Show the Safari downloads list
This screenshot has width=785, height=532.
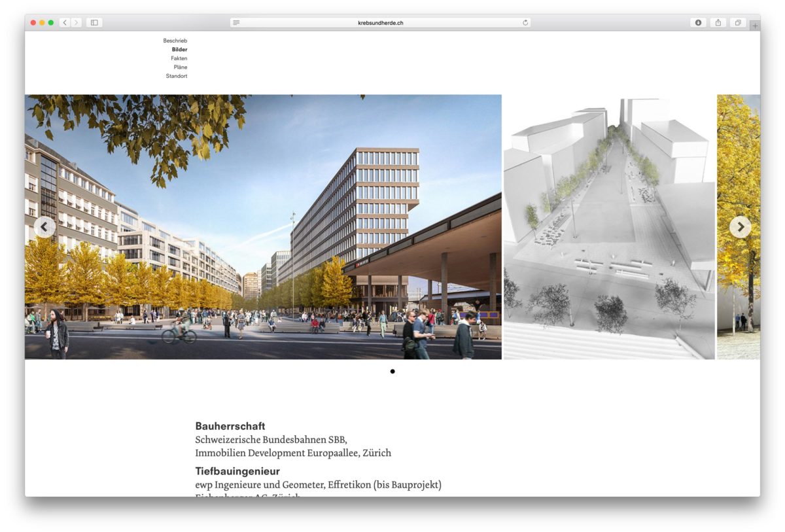pyautogui.click(x=698, y=23)
